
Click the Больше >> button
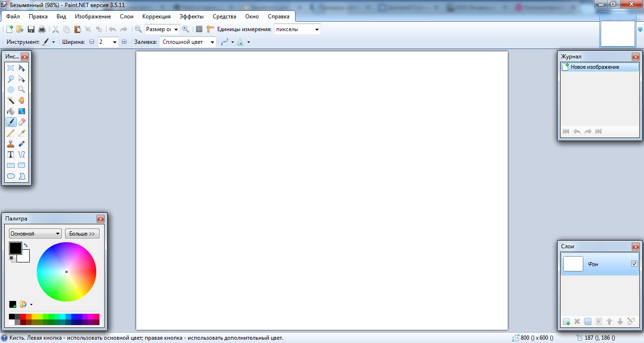82,234
